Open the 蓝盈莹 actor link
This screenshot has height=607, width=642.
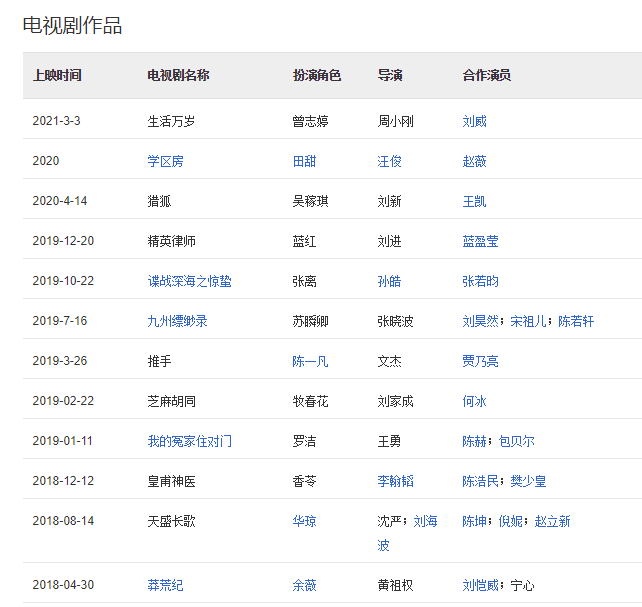tap(480, 241)
